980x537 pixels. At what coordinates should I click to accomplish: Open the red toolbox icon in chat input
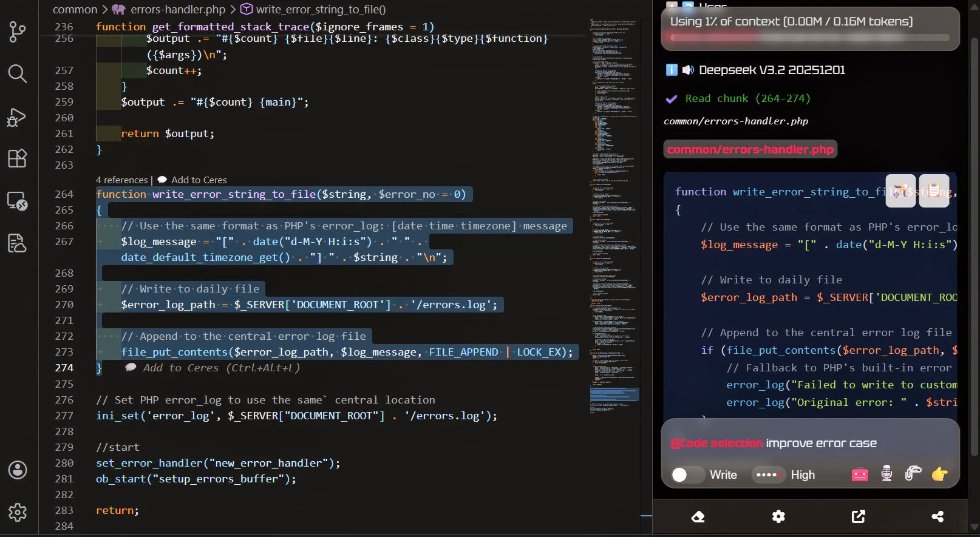pyautogui.click(x=860, y=475)
